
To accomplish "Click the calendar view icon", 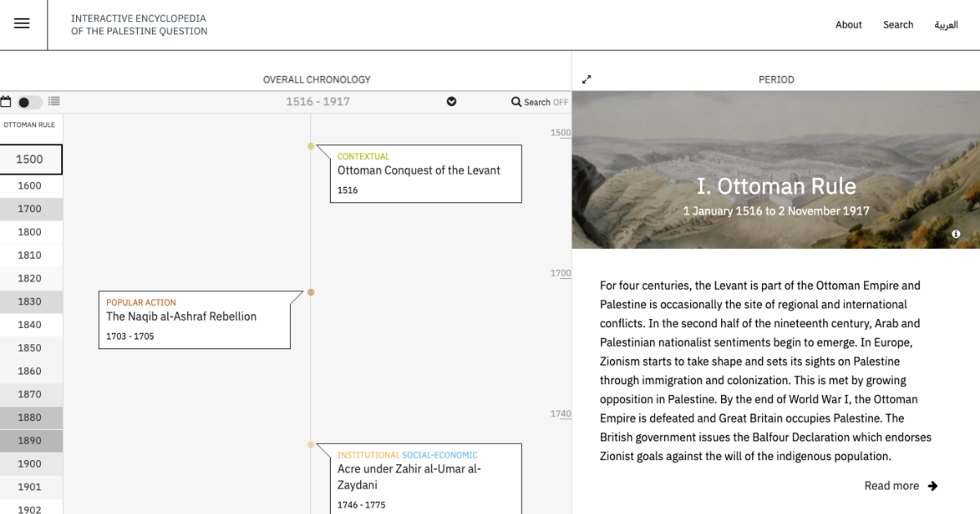I will [x=6, y=102].
